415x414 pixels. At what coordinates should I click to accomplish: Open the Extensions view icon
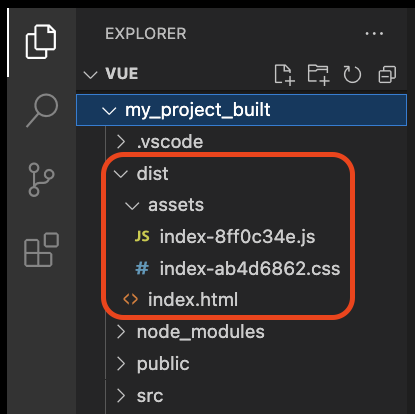coord(41,250)
